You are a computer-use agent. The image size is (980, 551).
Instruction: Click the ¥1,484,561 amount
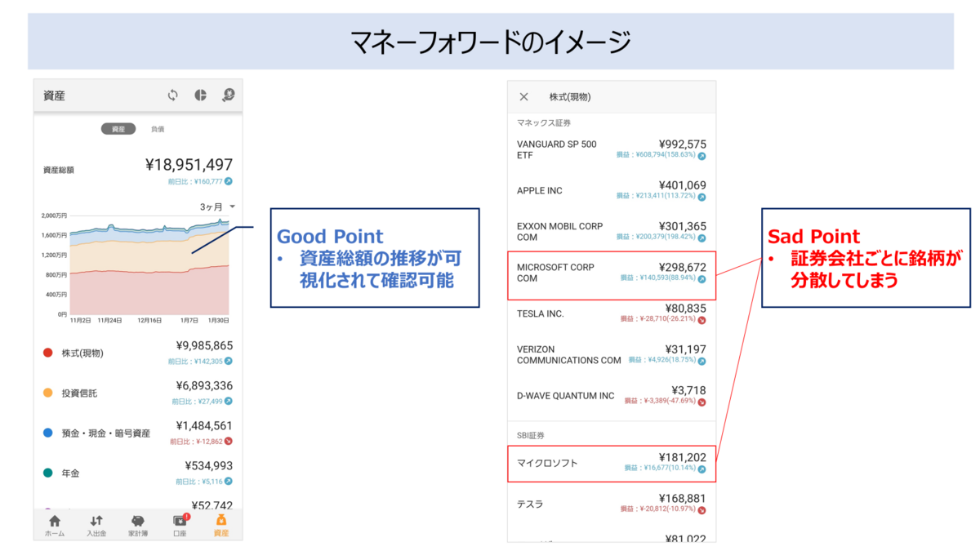tap(204, 426)
